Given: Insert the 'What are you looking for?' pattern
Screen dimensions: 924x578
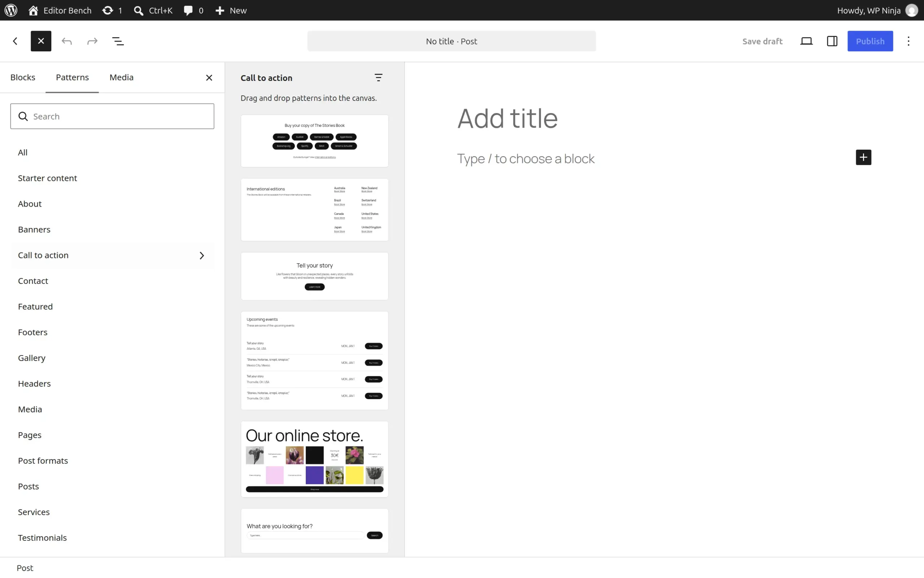Looking at the screenshot, I should pos(315,531).
